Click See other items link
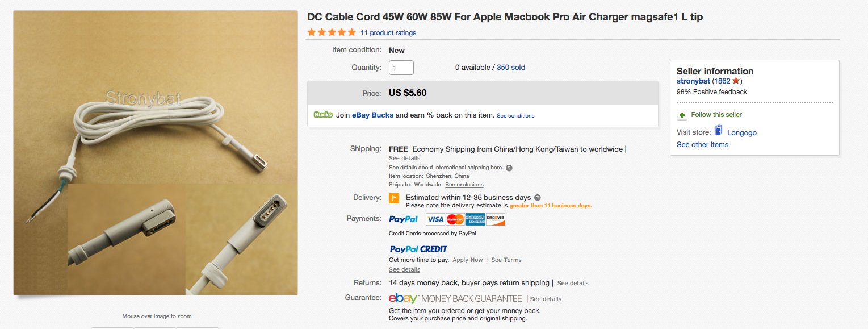 (702, 145)
